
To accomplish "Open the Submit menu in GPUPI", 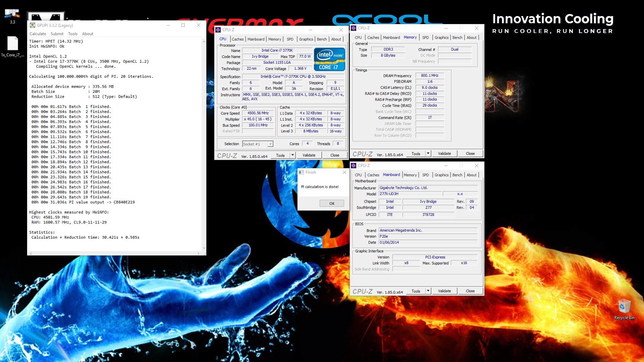I will tap(57, 34).
